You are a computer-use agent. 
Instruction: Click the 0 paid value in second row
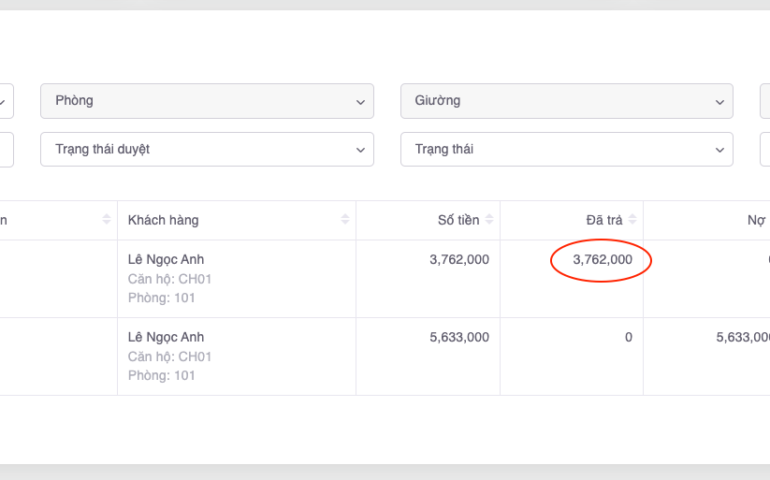[628, 337]
